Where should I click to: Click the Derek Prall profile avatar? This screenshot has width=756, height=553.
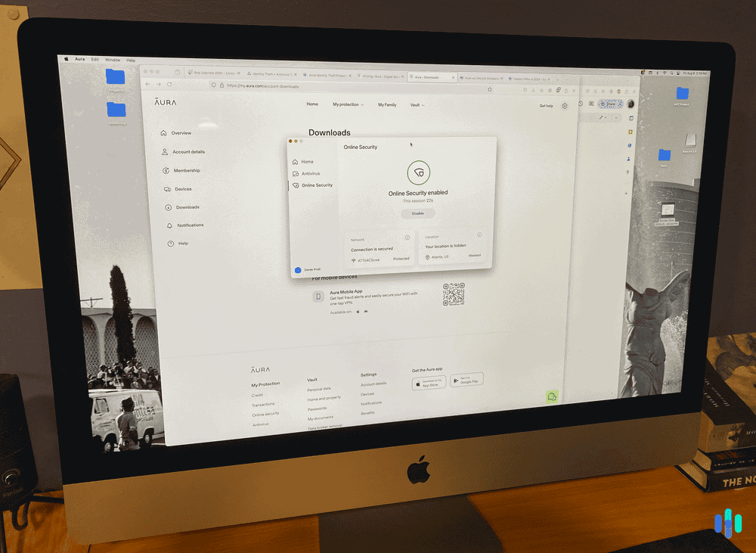tap(297, 269)
